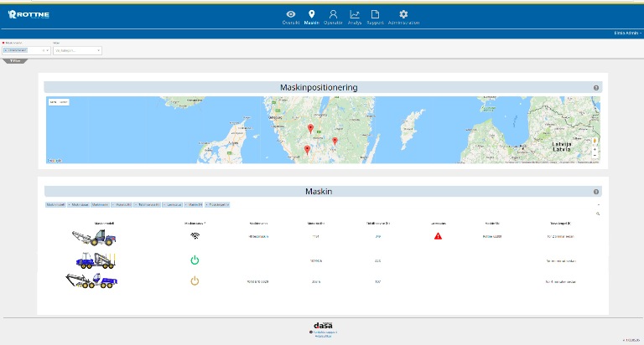Screen dimensions: 644x345
Task: Toggle the orange power icon in third row
Action: point(195,281)
